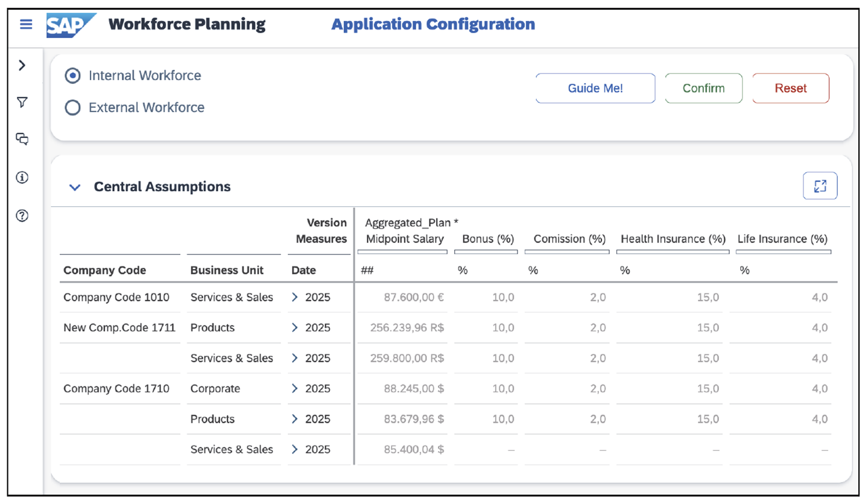The width and height of the screenshot is (868, 503).
Task: Click the Midpoint Salary column header
Action: tap(405, 239)
